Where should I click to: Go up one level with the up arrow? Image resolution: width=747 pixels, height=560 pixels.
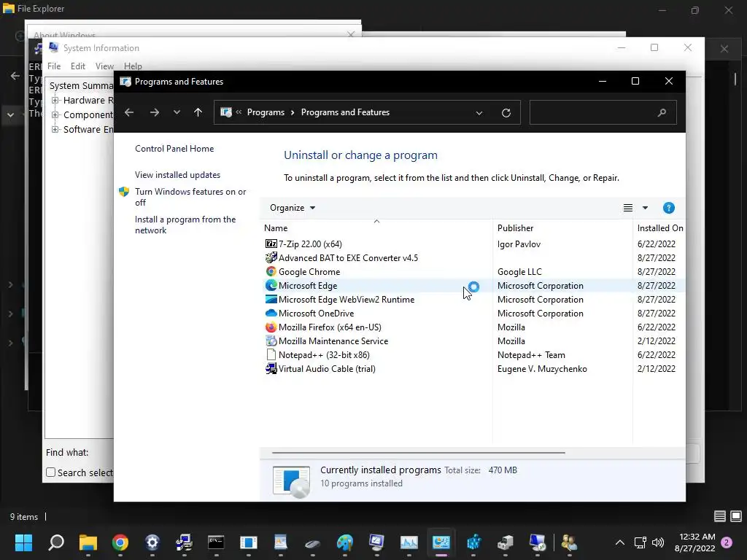(x=198, y=112)
